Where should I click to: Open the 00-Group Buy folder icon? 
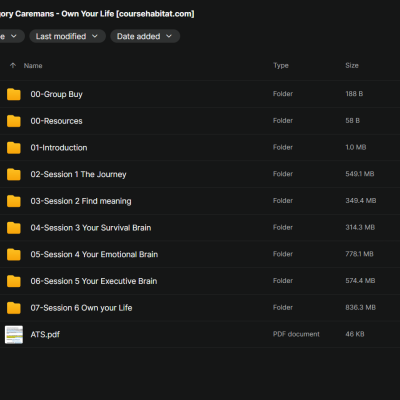pos(14,94)
